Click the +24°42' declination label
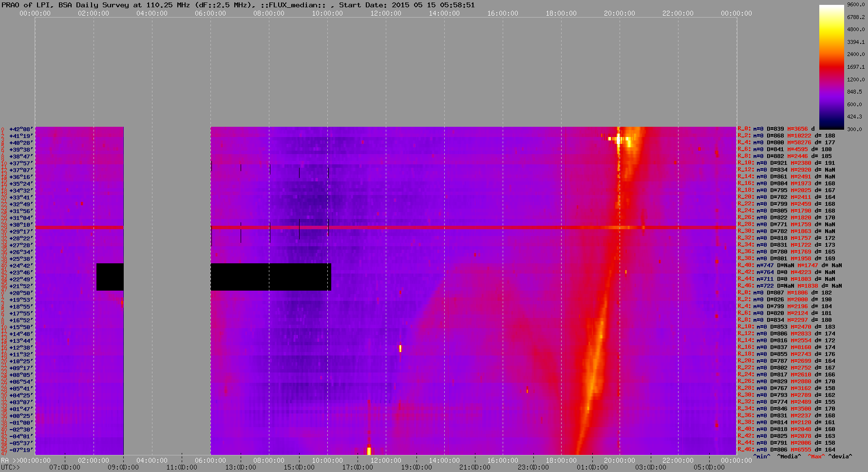This screenshot has width=868, height=472. pos(21,266)
